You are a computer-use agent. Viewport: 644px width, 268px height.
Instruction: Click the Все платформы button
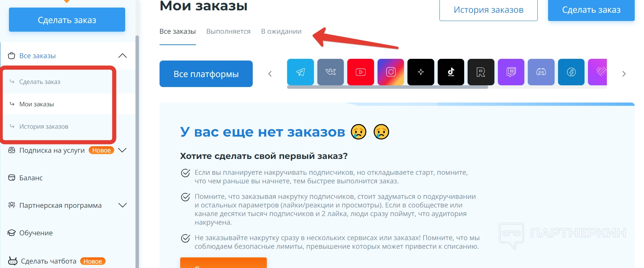tap(206, 74)
